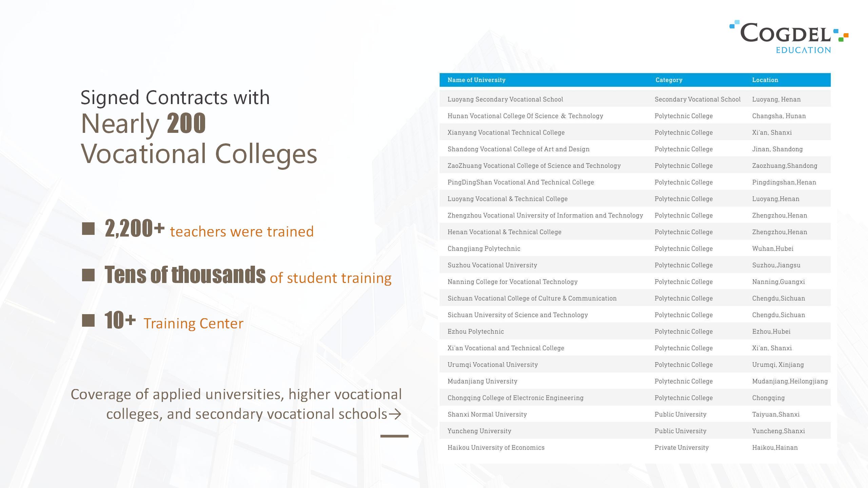
Task: Click the 'teachers were trained' orange text
Action: [x=242, y=231]
